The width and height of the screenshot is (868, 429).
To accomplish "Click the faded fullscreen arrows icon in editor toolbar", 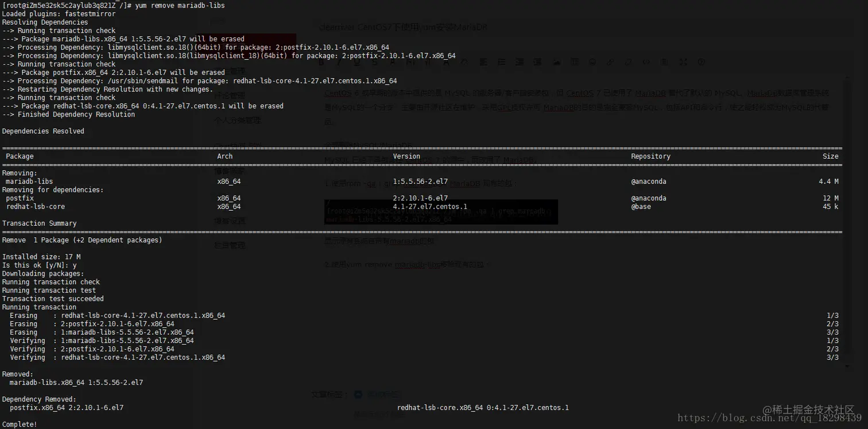I will coord(683,62).
